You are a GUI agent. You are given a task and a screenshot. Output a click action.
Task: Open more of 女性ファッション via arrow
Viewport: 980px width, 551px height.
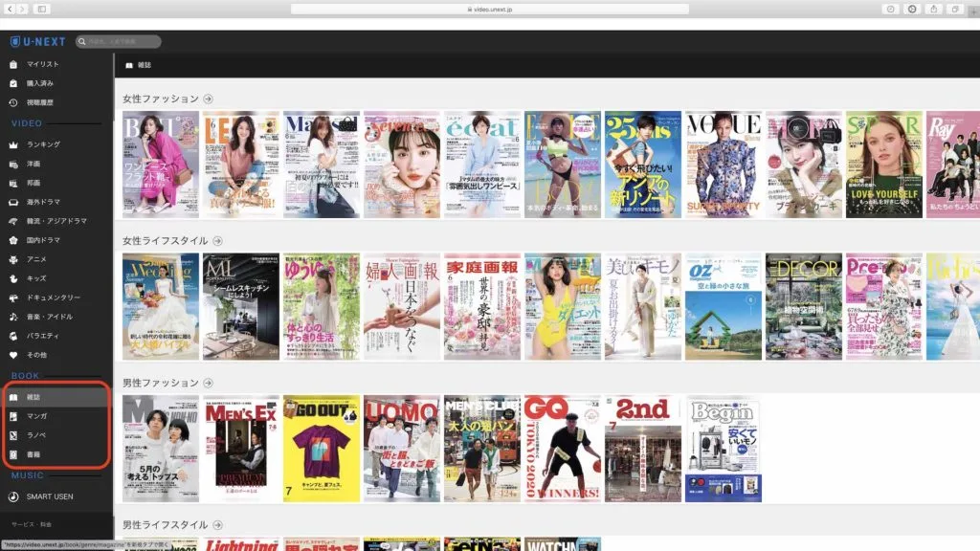point(208,99)
